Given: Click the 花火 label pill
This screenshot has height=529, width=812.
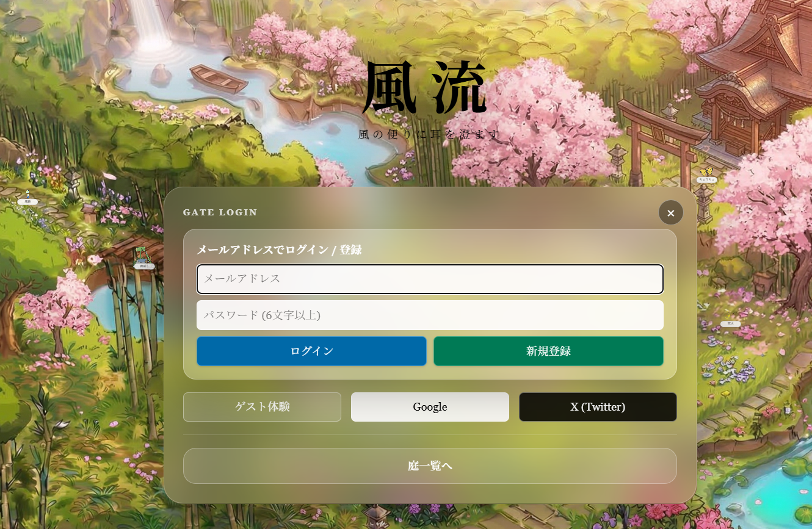Looking at the screenshot, I should click(x=730, y=323).
